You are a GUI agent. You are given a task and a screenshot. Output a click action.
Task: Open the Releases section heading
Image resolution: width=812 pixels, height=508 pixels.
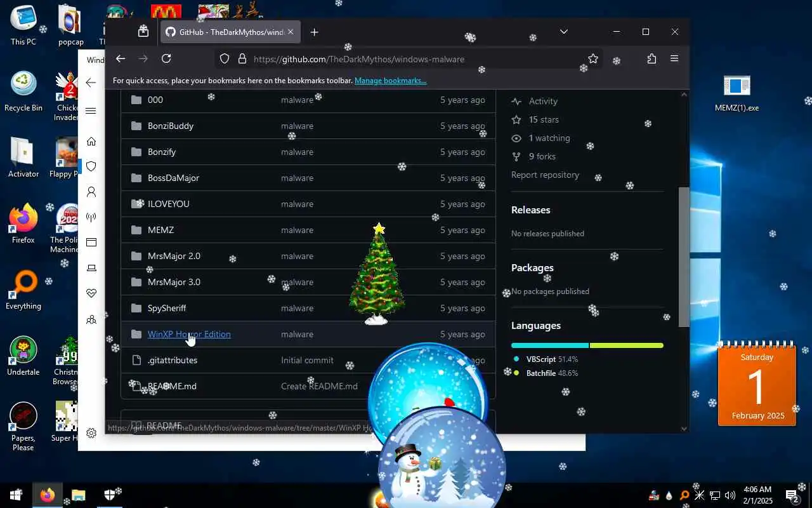point(530,210)
